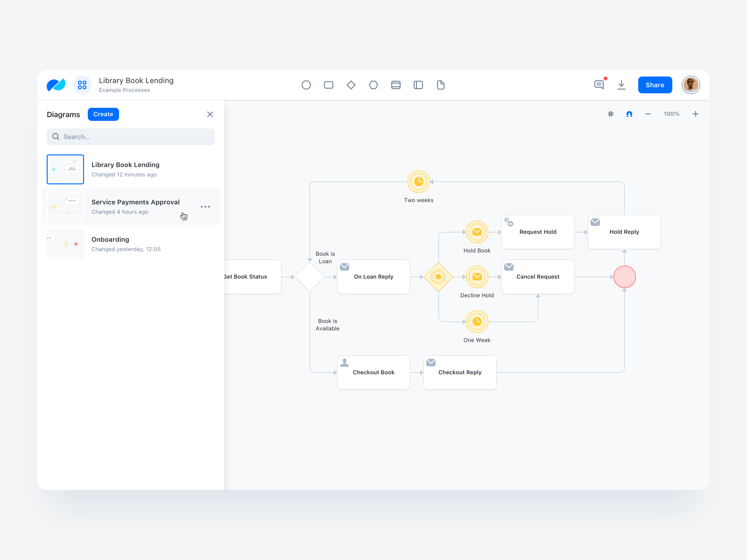The height and width of the screenshot is (560, 747).
Task: Select the horizontal pool shape tool
Action: coord(396,85)
